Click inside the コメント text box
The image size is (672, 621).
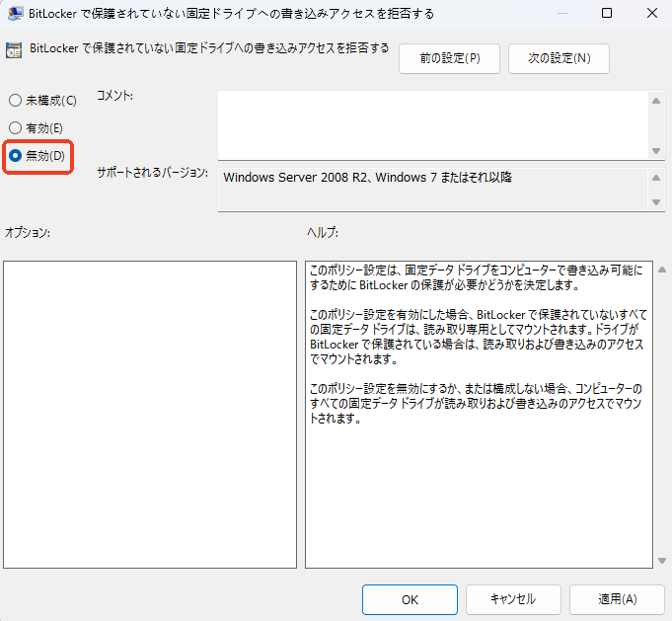point(433,125)
